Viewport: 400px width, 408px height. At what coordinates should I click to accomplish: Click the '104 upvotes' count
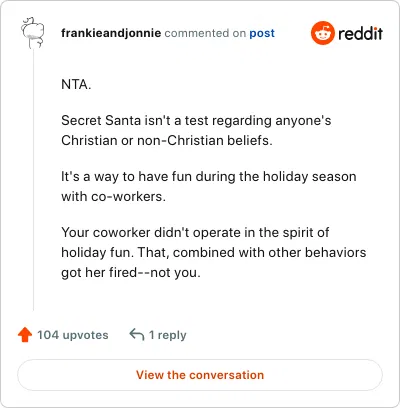pyautogui.click(x=73, y=335)
